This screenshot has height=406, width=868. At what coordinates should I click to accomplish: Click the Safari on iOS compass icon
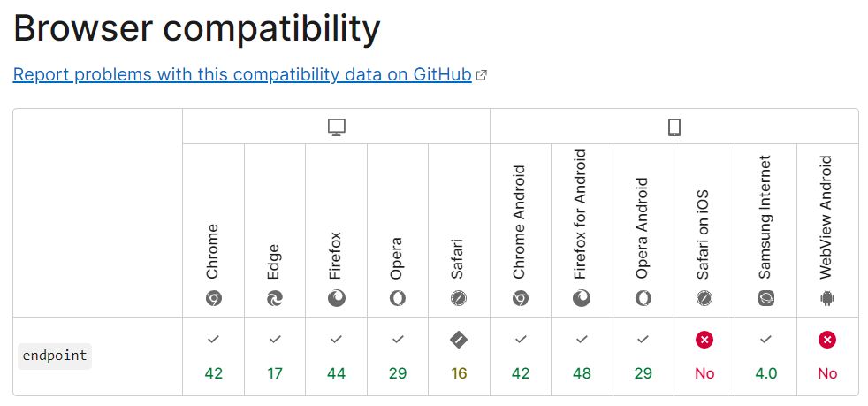[x=704, y=299]
